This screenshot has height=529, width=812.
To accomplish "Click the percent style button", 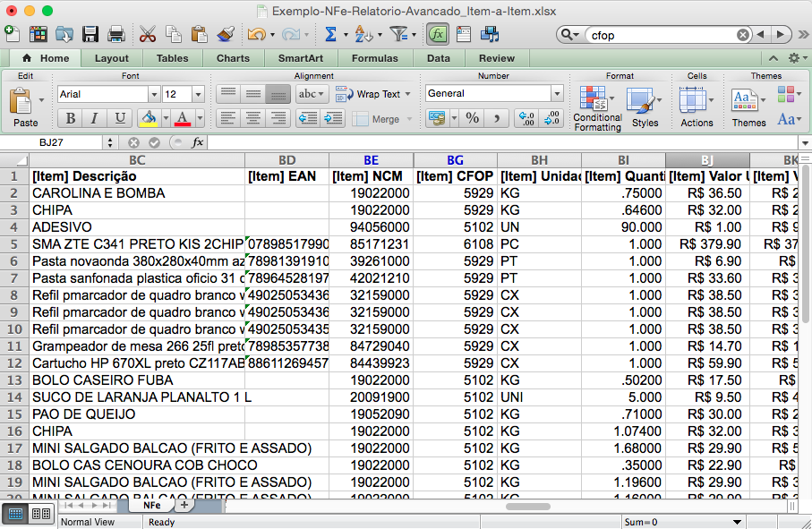I will 472,118.
